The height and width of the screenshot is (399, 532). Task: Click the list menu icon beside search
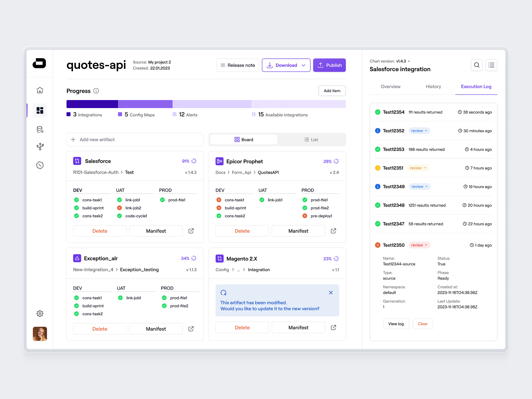(x=491, y=65)
